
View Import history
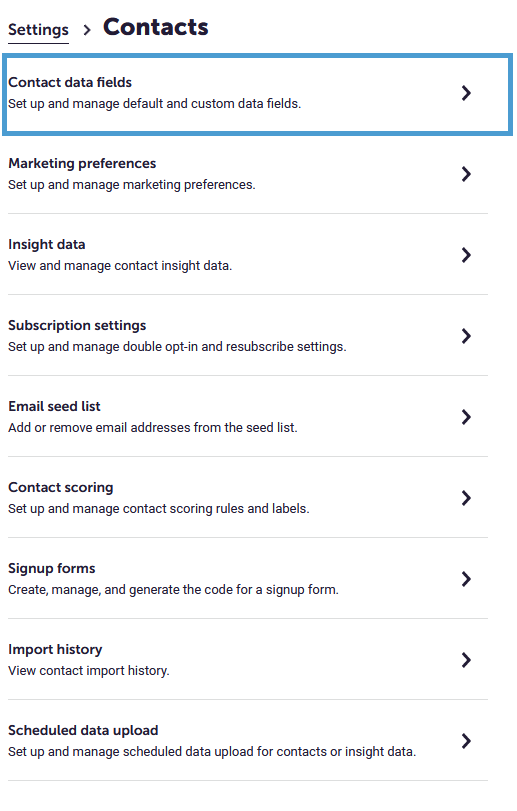point(248,659)
